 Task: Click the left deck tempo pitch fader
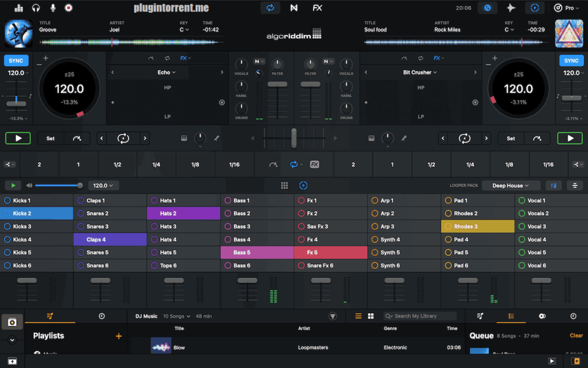(x=16, y=103)
